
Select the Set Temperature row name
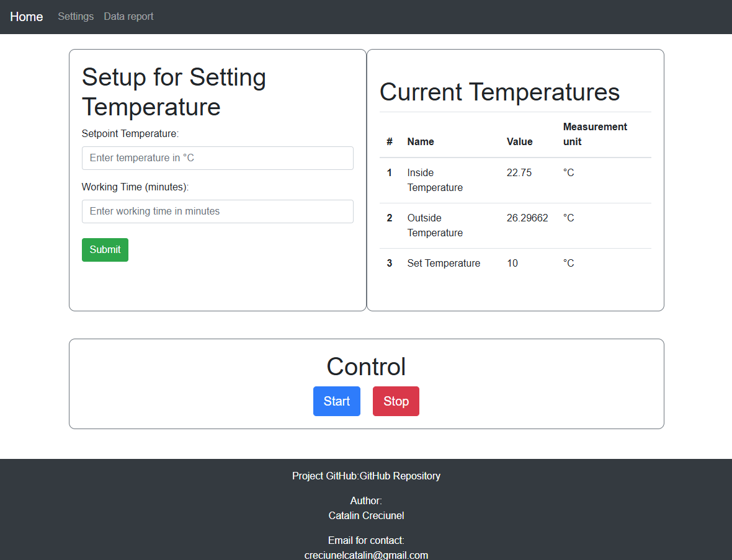[x=444, y=264]
